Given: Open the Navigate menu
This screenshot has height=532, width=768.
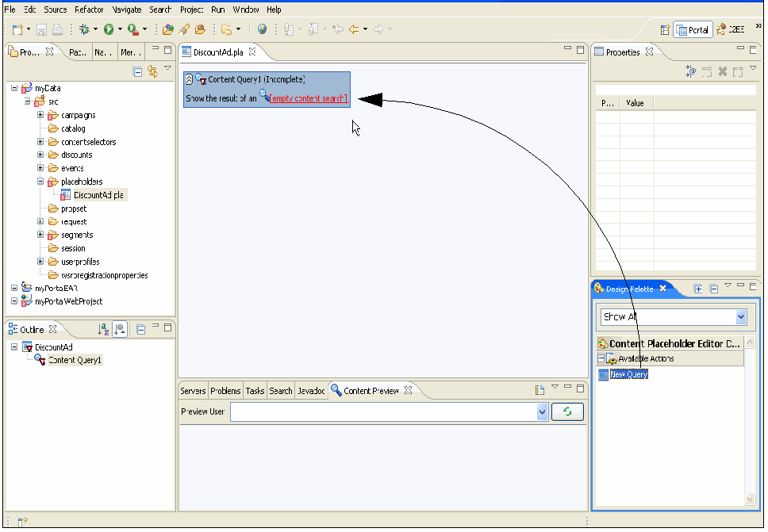Looking at the screenshot, I should coord(126,10).
